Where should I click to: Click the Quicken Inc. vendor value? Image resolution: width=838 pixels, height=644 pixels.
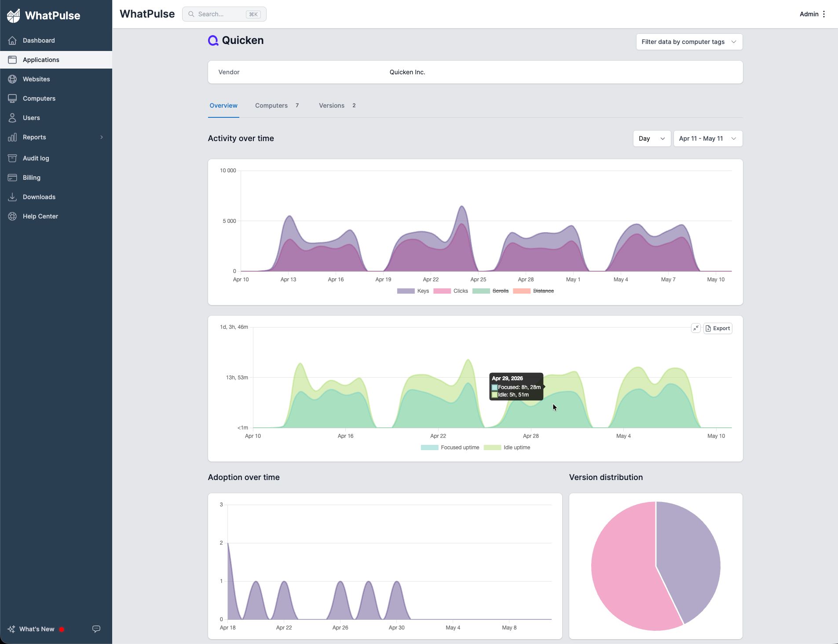pos(407,72)
